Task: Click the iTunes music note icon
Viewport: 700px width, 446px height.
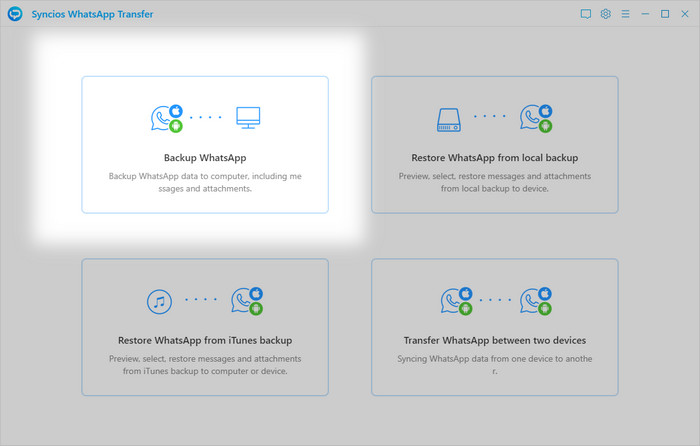Action: tap(159, 302)
